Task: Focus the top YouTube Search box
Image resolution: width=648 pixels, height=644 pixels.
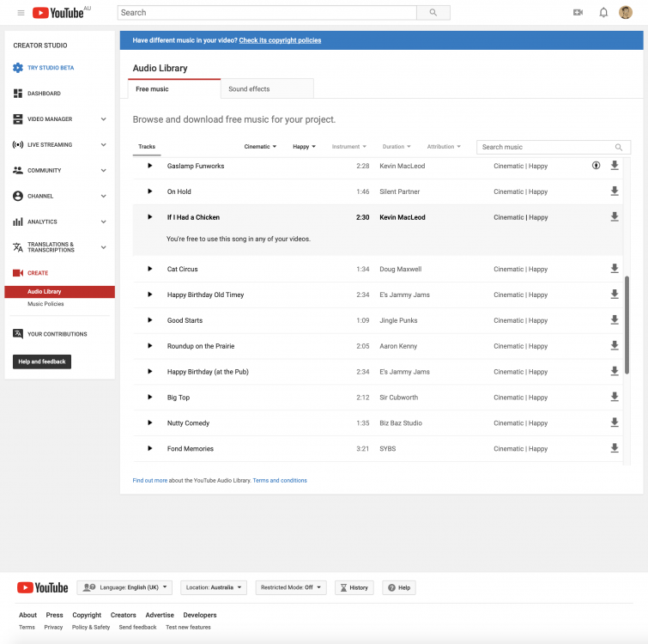Action: click(267, 13)
